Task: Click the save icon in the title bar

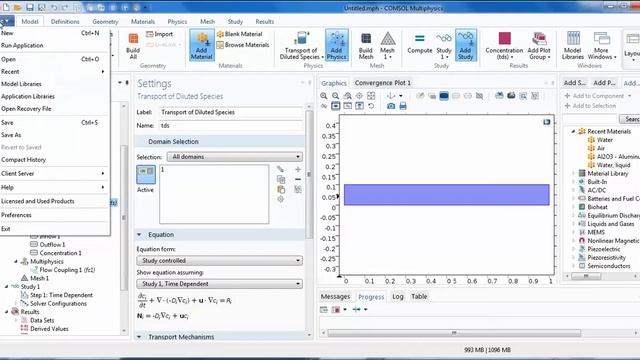Action: [x=29, y=7]
